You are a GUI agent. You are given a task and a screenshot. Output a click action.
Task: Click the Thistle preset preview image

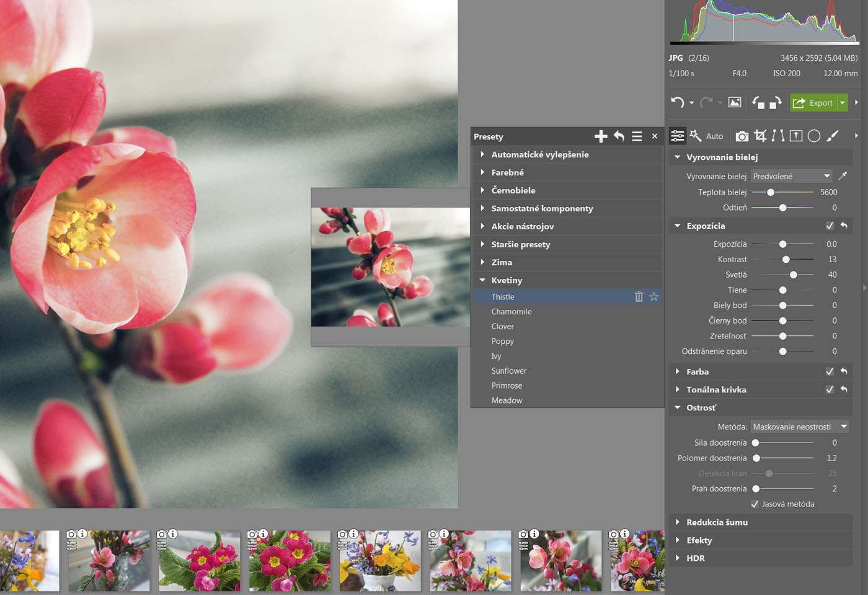(x=391, y=267)
